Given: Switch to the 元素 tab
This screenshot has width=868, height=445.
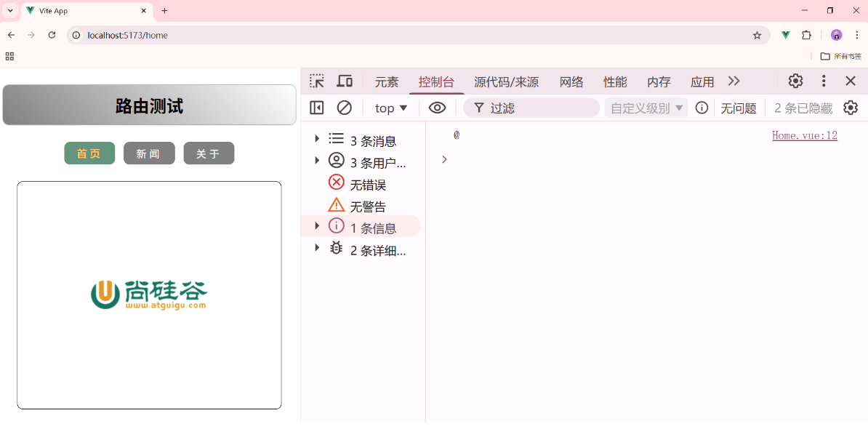Looking at the screenshot, I should 387,82.
